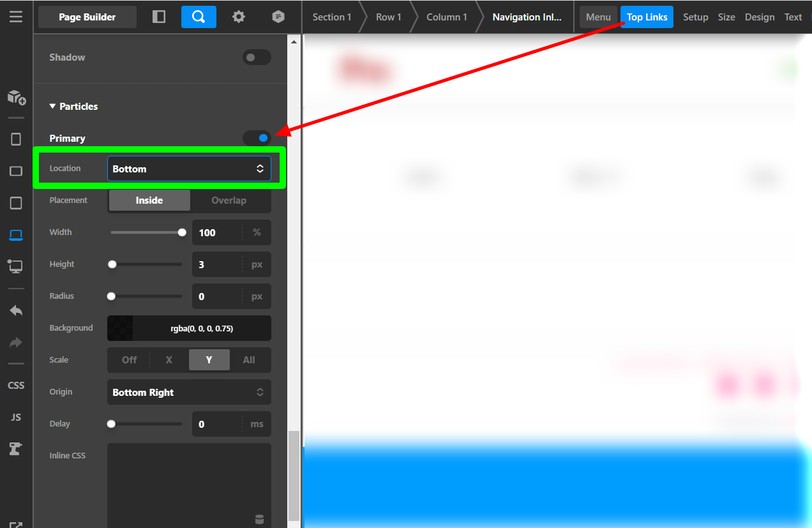Open the hamburger main menu

[16, 17]
